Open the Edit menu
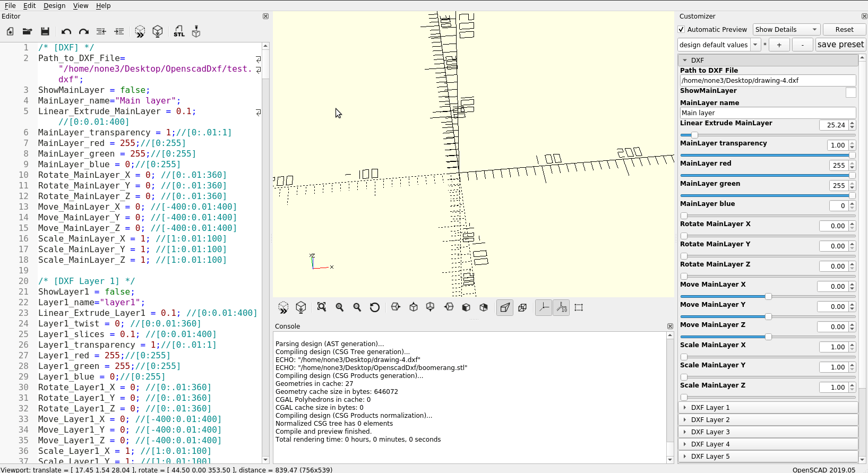Viewport: 868px width, 473px height. pyautogui.click(x=30, y=5)
